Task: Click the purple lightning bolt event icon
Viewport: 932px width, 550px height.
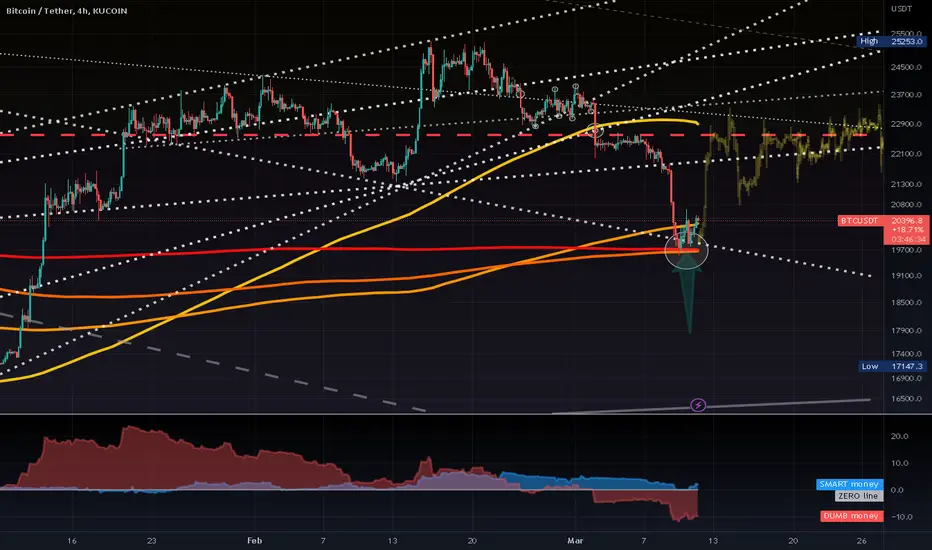Action: 698,406
